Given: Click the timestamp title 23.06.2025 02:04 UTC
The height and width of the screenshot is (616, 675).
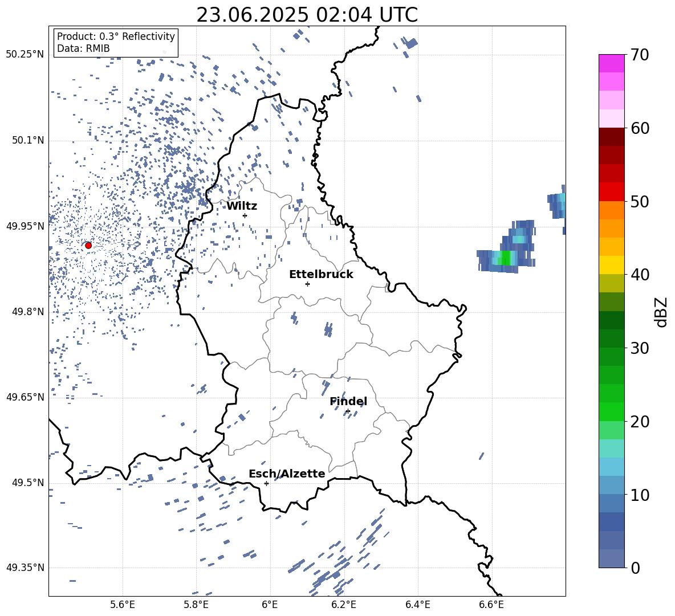Looking at the screenshot, I should [x=307, y=15].
